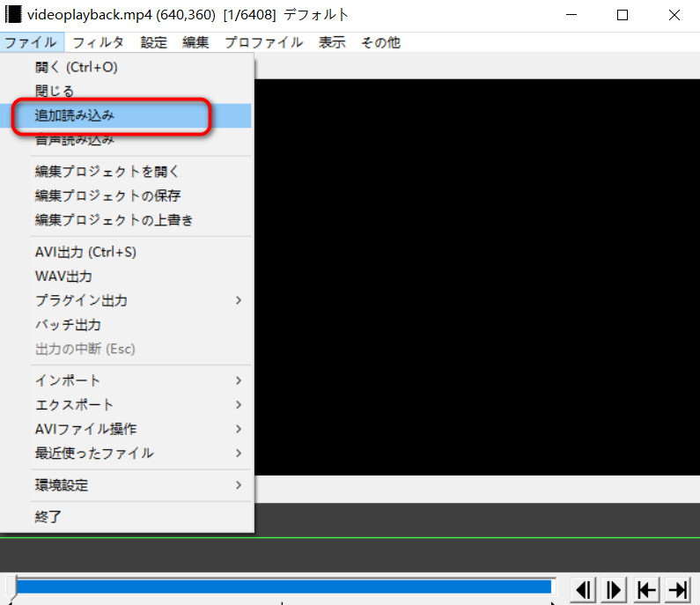Choose 編集プロジェクトを開く
700x605 pixels.
coord(127,172)
